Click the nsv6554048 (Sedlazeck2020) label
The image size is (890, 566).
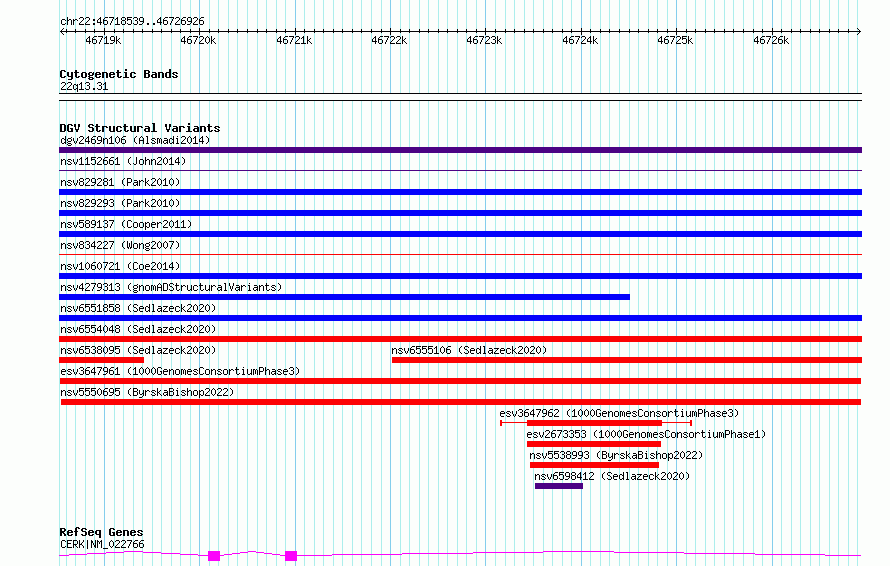tap(138, 329)
